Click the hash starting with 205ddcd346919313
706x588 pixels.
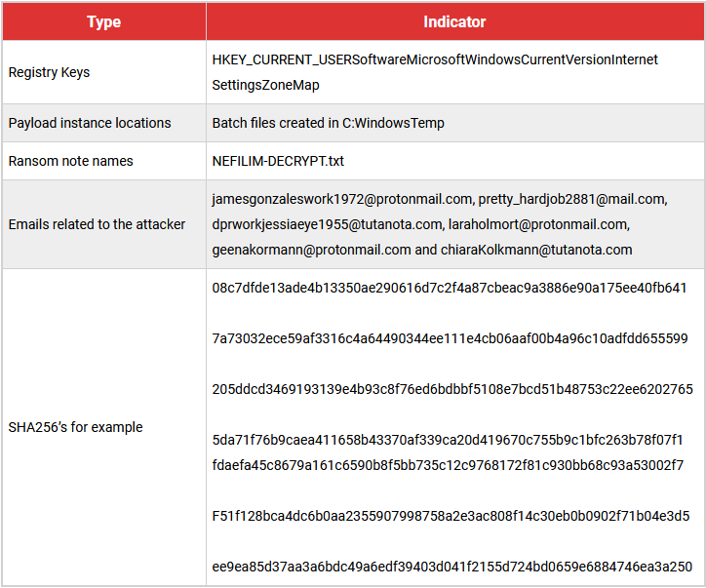[452, 389]
